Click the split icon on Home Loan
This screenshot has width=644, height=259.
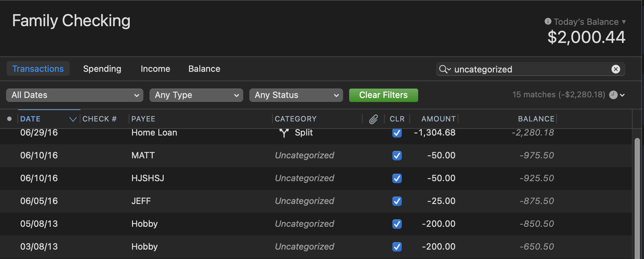click(x=284, y=133)
